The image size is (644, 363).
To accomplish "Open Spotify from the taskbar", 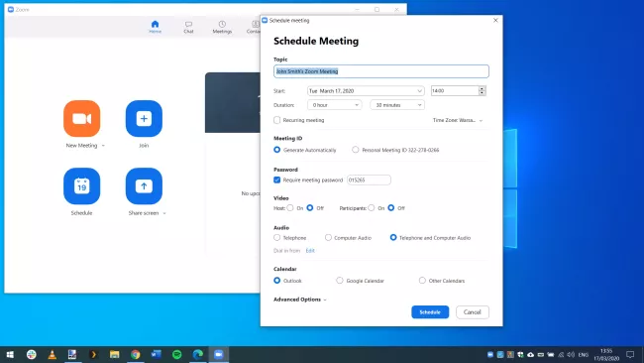I will pyautogui.click(x=177, y=354).
